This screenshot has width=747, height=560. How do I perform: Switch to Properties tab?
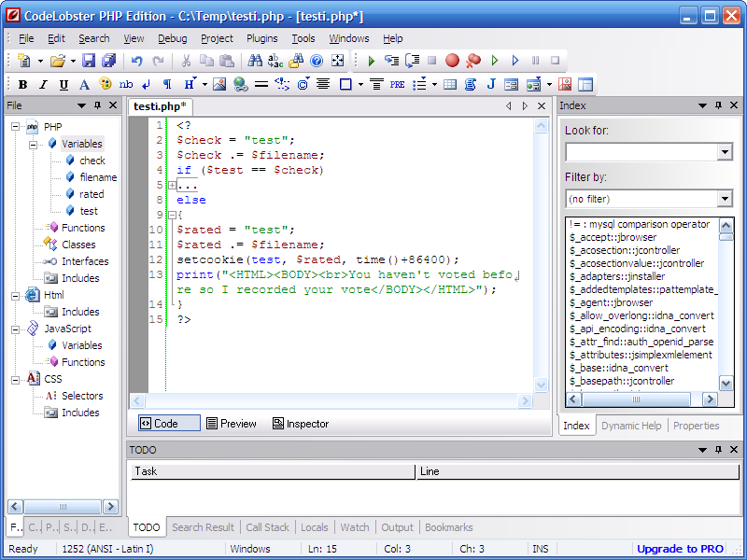(696, 426)
